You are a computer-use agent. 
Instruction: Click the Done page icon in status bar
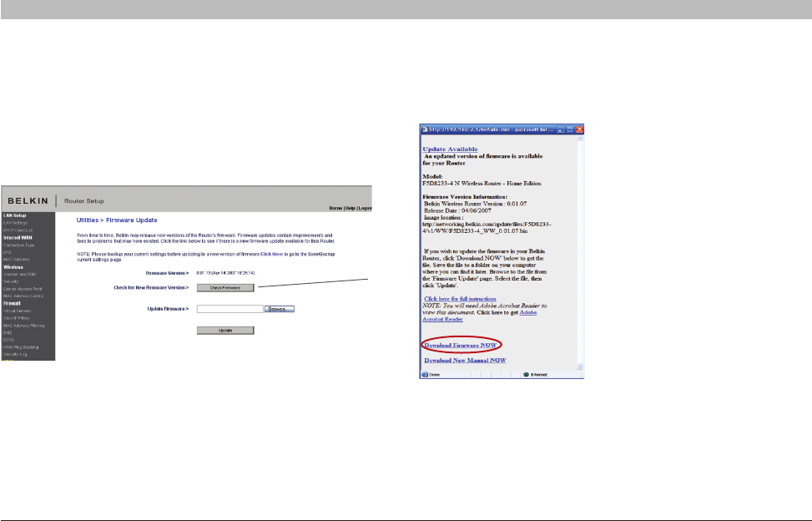tap(425, 374)
